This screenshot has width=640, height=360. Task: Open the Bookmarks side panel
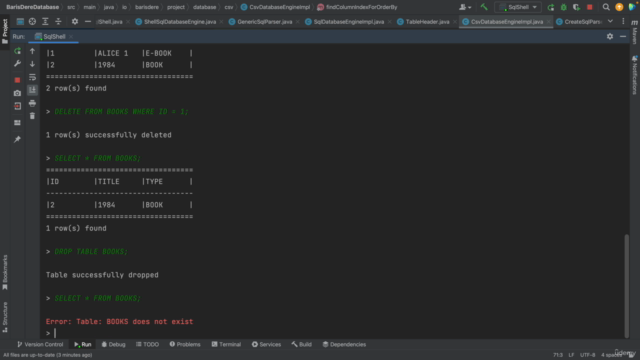click(x=5, y=272)
